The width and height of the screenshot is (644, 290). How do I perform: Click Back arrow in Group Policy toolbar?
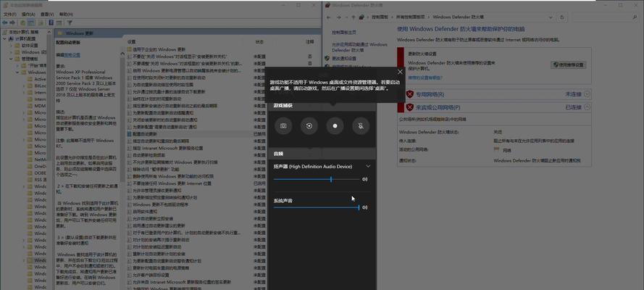click(5, 22)
